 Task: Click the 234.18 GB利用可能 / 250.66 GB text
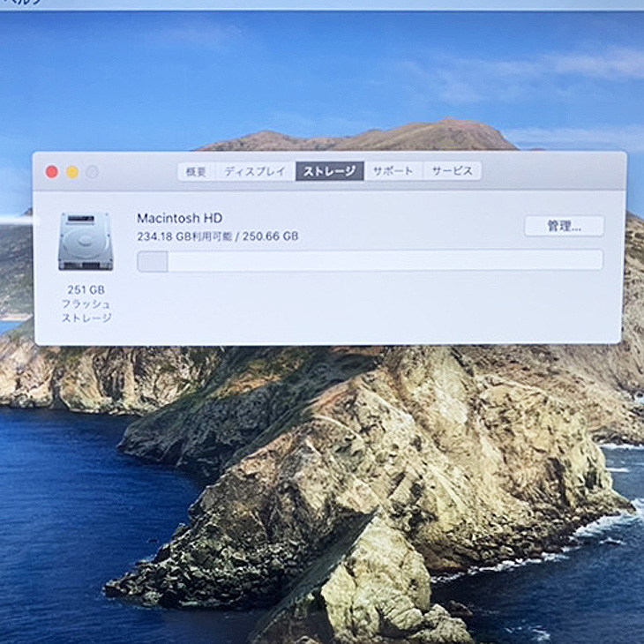click(x=218, y=236)
